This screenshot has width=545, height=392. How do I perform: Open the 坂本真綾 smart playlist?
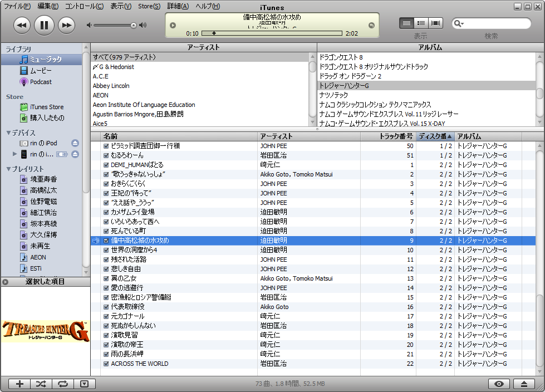(x=41, y=223)
